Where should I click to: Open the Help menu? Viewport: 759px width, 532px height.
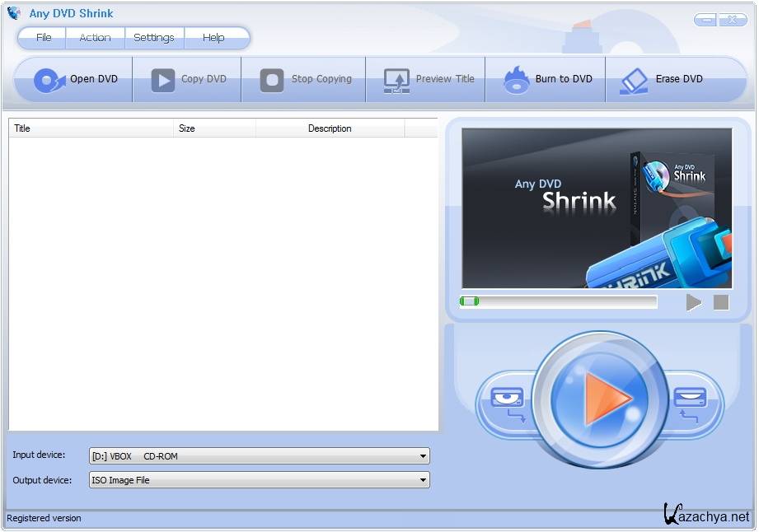pyautogui.click(x=213, y=38)
